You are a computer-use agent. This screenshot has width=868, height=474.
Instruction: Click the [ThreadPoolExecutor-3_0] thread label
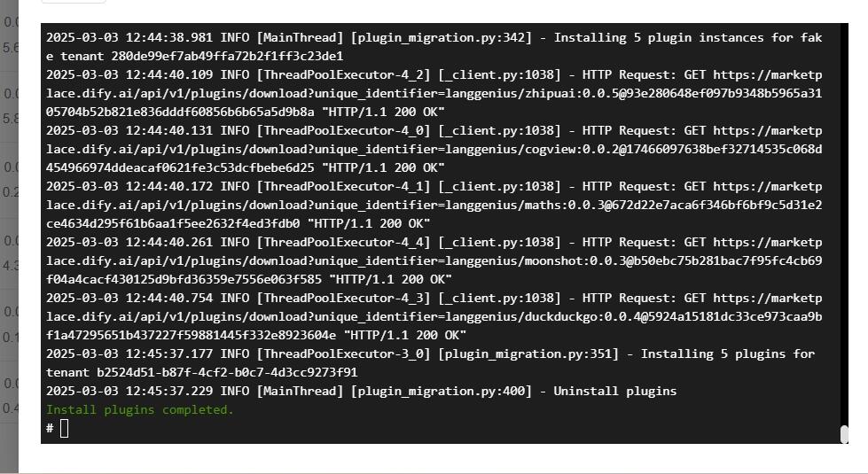pyautogui.click(x=343, y=354)
